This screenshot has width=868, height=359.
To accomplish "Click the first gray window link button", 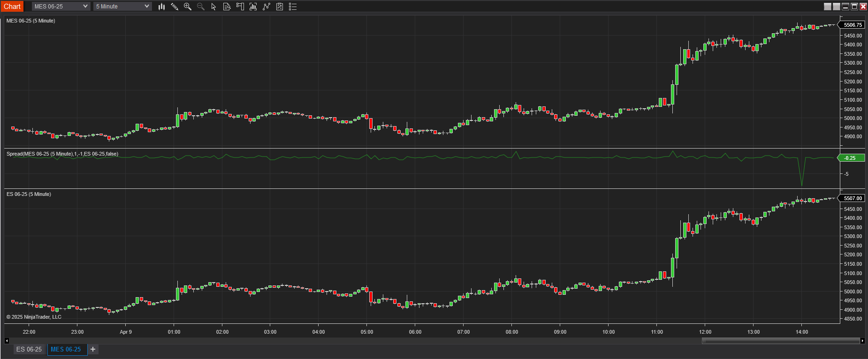I will 828,7.
